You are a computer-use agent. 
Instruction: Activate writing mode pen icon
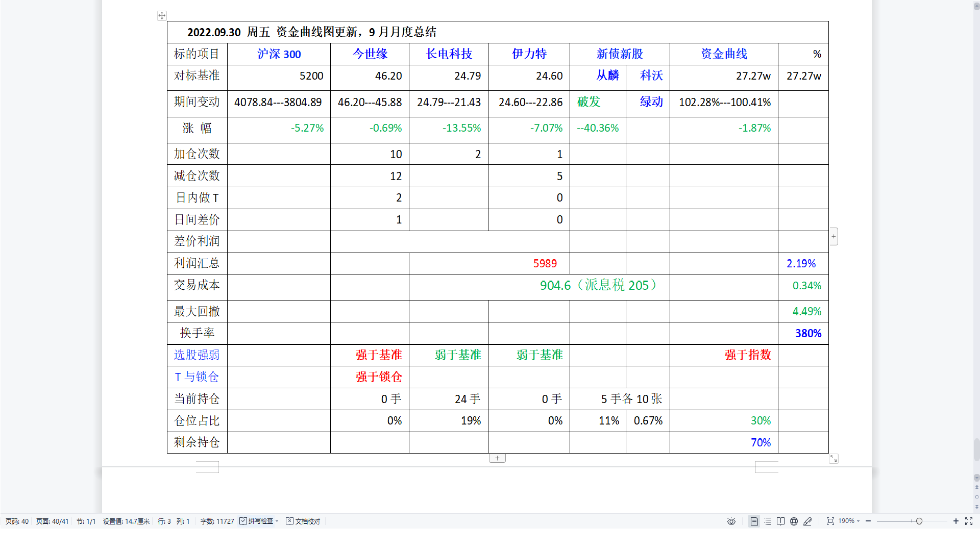[x=807, y=521]
